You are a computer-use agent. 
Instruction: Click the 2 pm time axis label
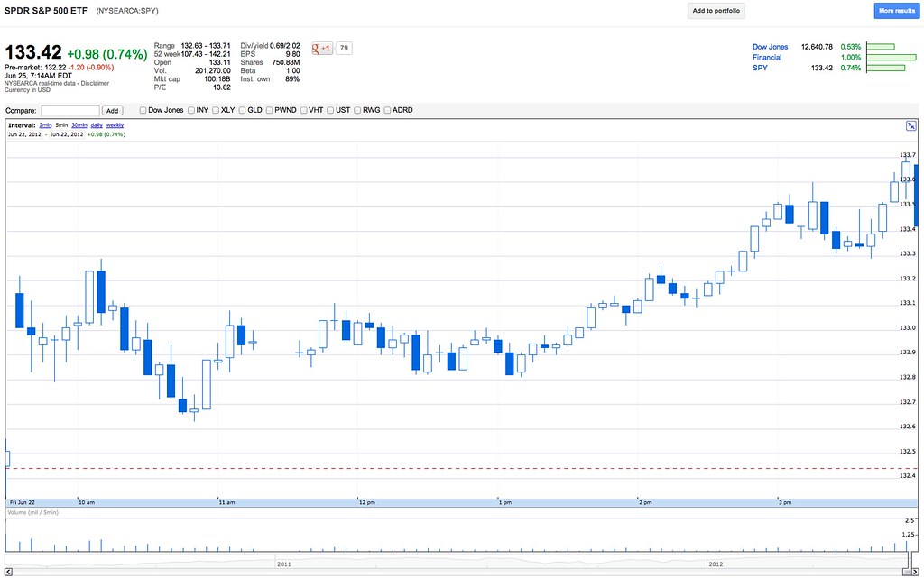(x=645, y=502)
